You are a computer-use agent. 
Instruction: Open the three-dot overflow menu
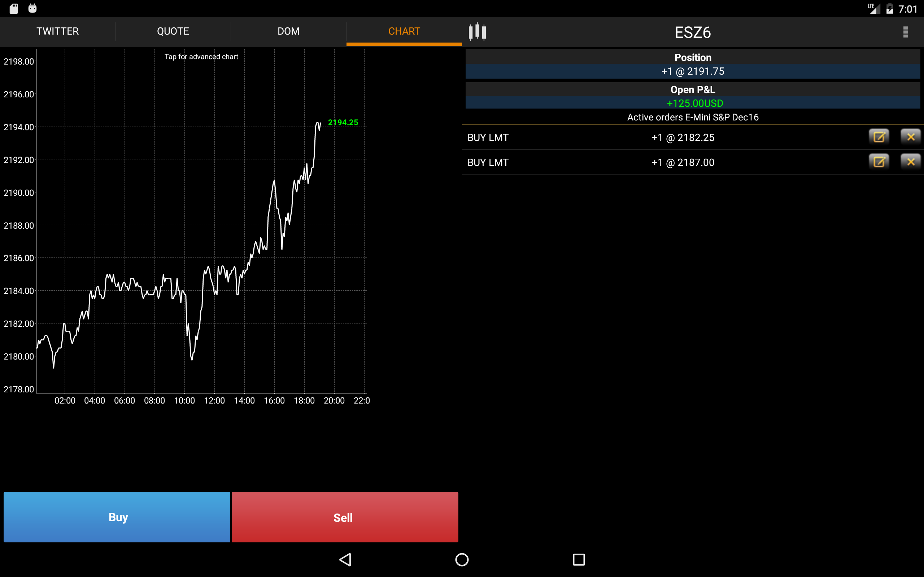905,32
